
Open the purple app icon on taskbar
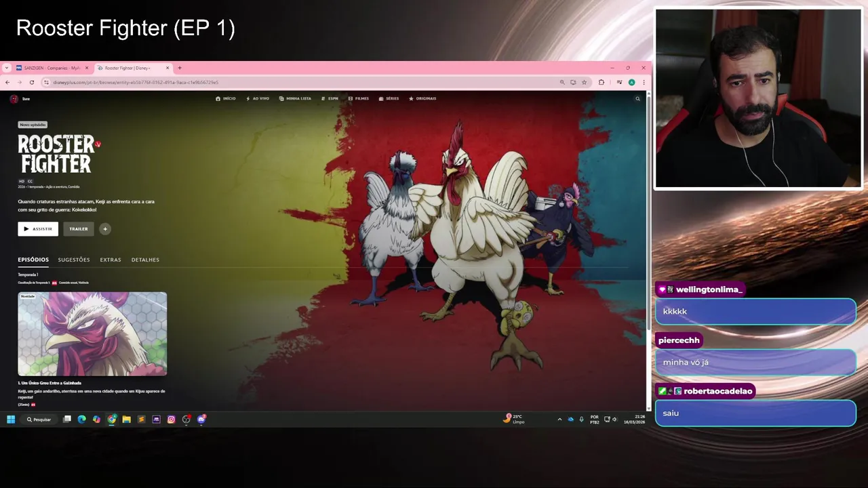pyautogui.click(x=157, y=420)
